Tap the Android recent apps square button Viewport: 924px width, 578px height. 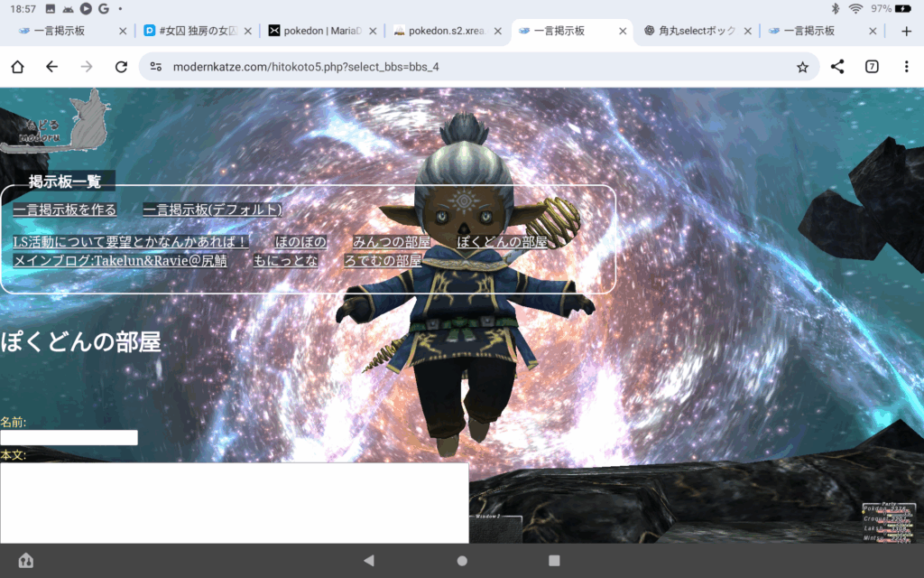[554, 561]
